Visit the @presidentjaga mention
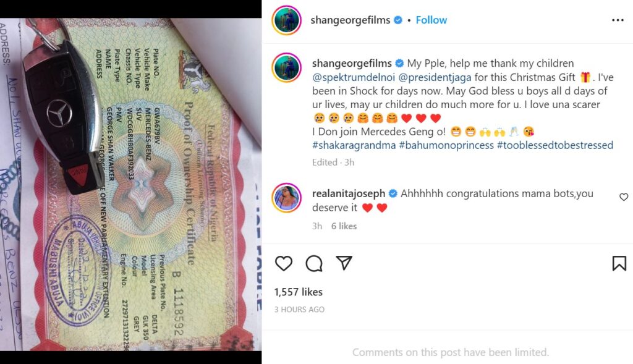The height and width of the screenshot is (364, 633). coord(435,77)
